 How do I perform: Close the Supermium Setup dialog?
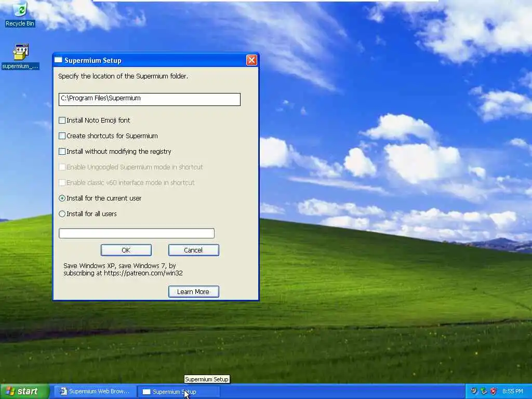tap(251, 60)
